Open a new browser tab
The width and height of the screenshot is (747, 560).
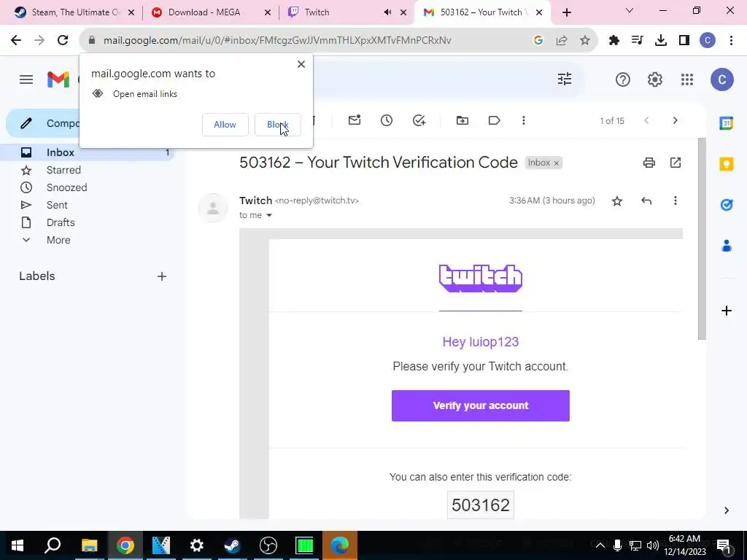click(x=566, y=12)
